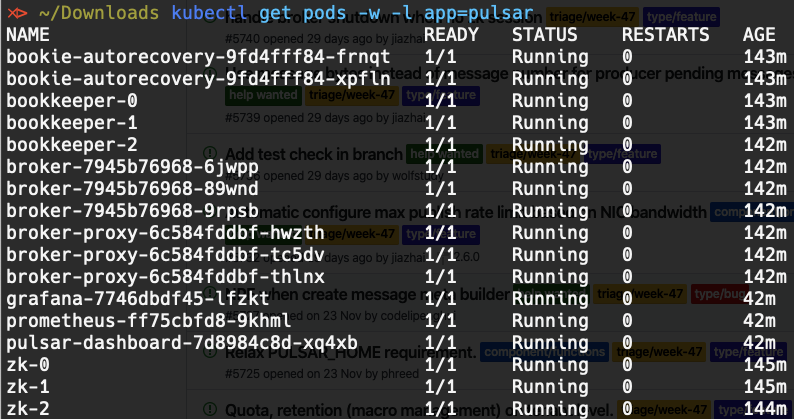Click the broker-7945b76968-6jwpp pod name
794x419 pixels.
pyautogui.click(x=132, y=167)
